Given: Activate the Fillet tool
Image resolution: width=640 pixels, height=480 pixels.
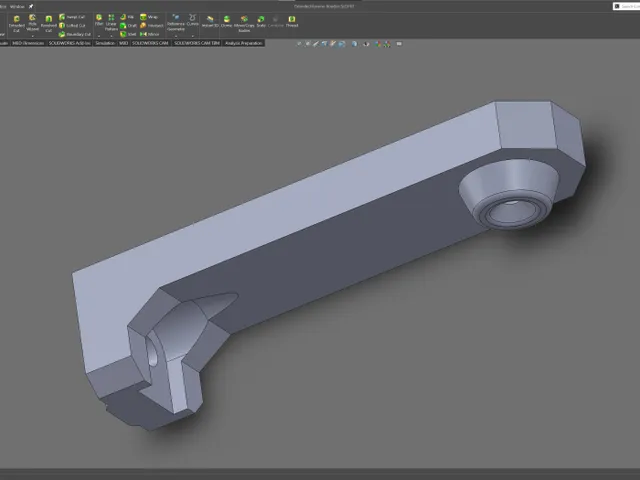Looking at the screenshot, I should (x=99, y=20).
